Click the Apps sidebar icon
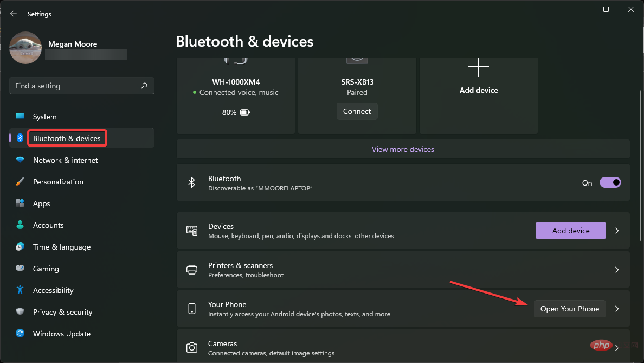 tap(20, 203)
